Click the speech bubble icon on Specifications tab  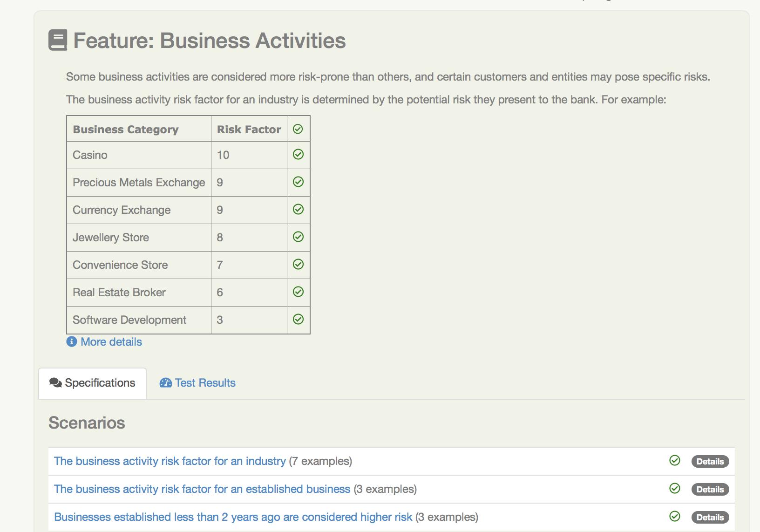point(56,382)
